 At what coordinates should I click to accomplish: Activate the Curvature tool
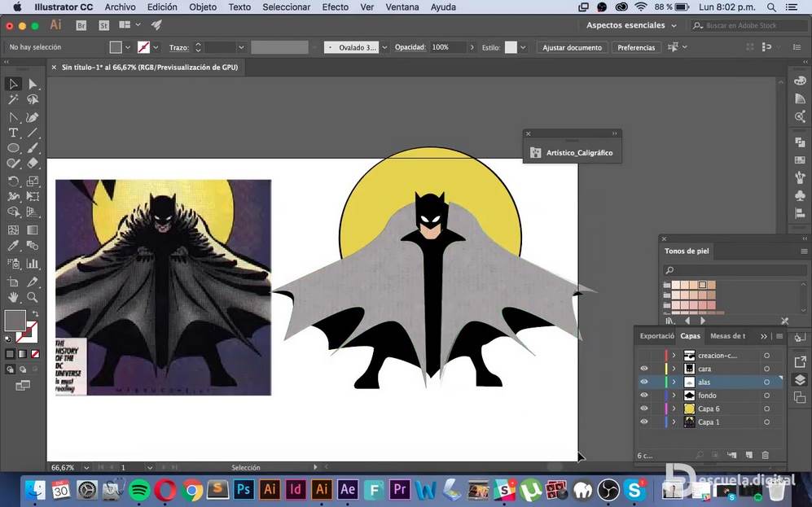tap(33, 117)
